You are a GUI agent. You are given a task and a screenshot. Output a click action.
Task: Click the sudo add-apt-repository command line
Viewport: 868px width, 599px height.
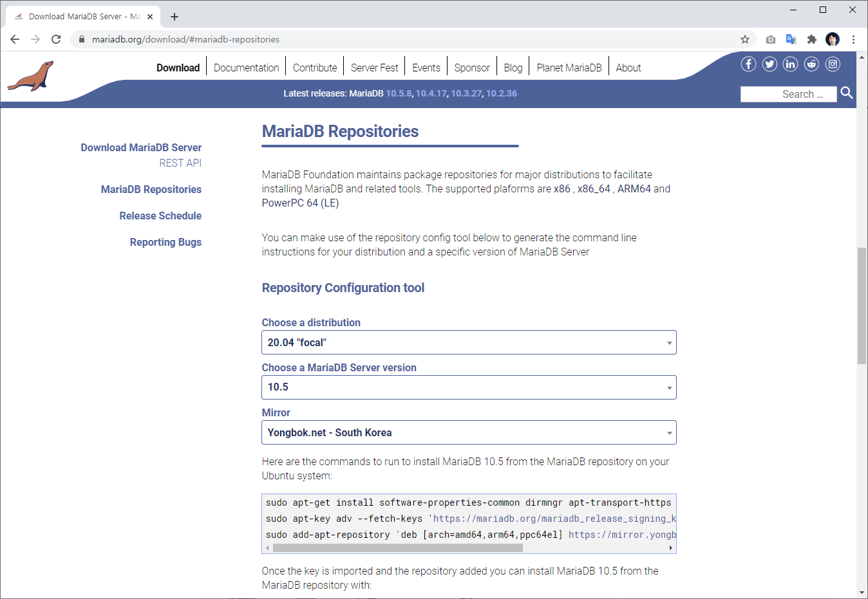pos(471,535)
